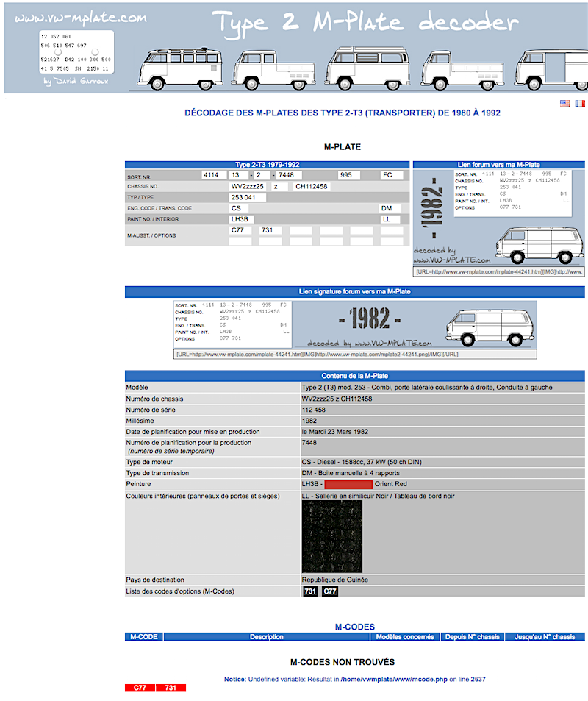Click the Westfalia camper illustration in header
Image resolution: width=588 pixels, height=701 pixels.
[367, 68]
